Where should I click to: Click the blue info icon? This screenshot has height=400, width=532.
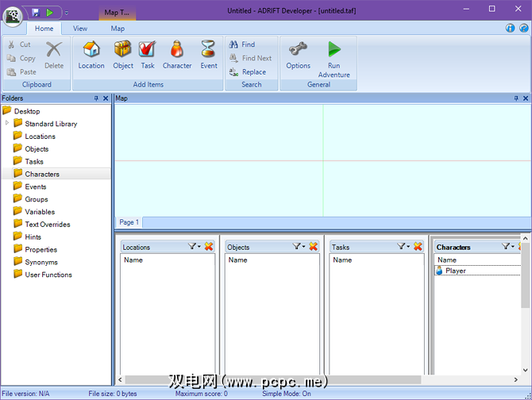pos(511,28)
